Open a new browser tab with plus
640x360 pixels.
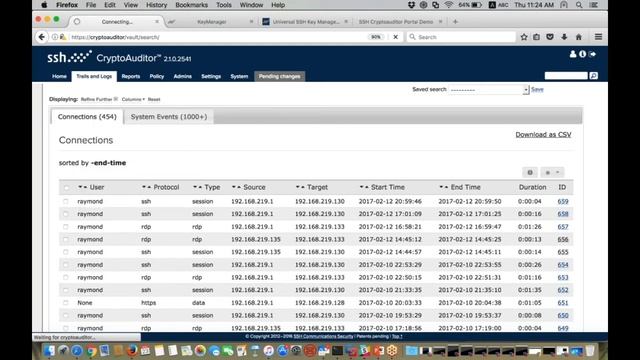click(x=455, y=22)
